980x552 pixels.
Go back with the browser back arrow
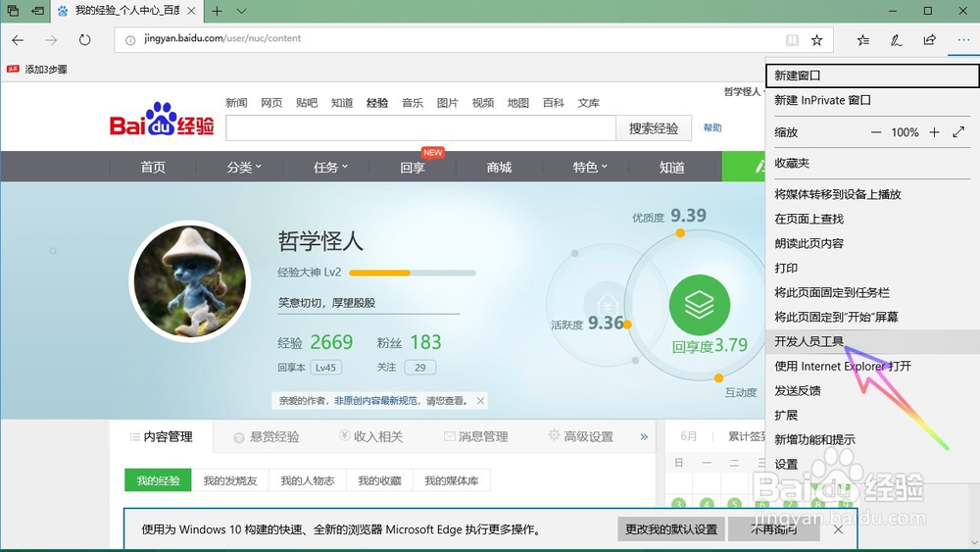coord(18,40)
